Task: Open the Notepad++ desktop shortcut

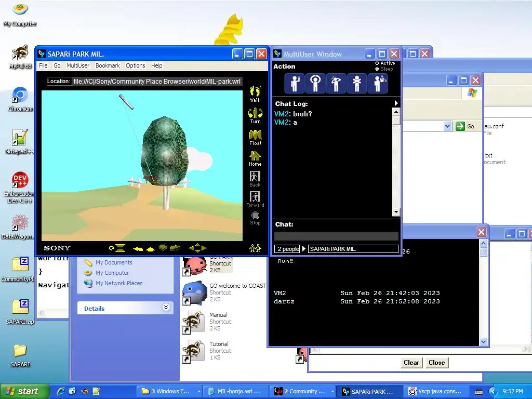Action: pyautogui.click(x=20, y=142)
